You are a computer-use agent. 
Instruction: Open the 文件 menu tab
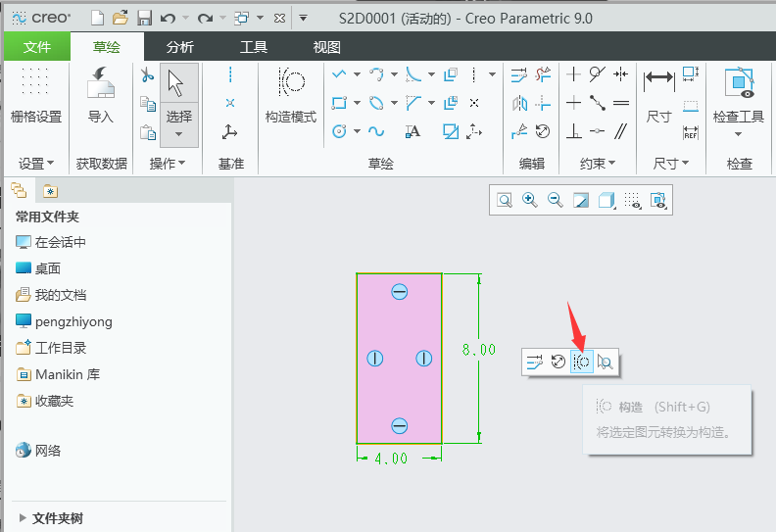point(37,47)
